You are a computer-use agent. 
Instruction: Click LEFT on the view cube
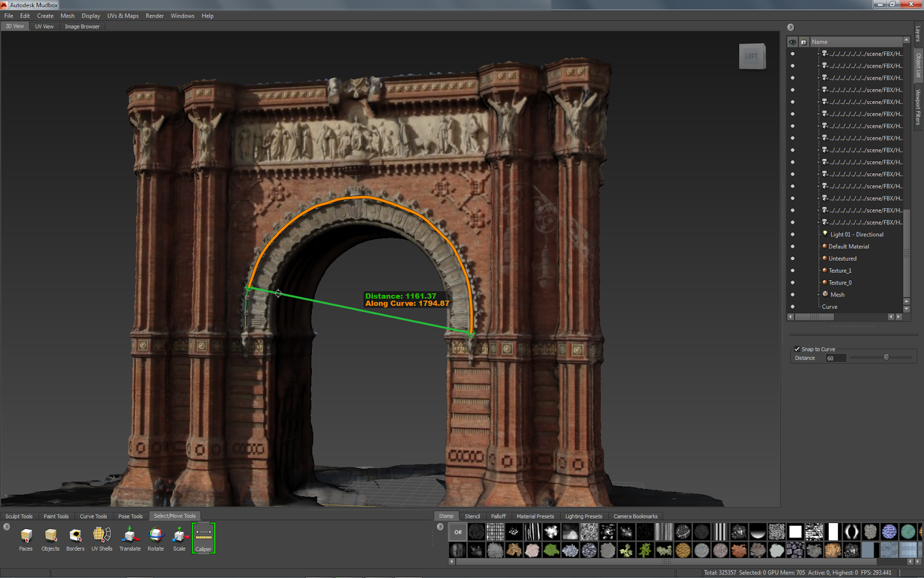[x=752, y=56]
